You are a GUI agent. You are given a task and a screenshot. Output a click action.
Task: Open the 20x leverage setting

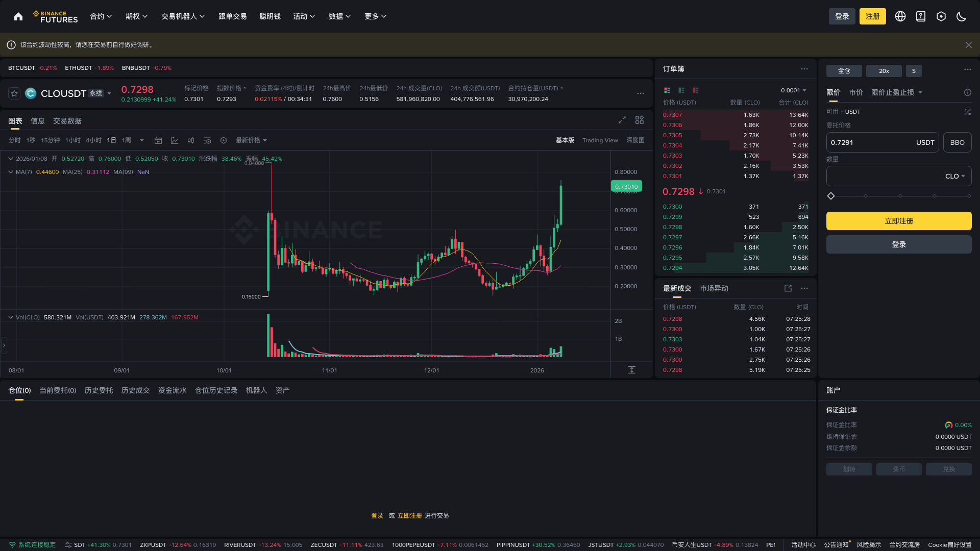884,71
